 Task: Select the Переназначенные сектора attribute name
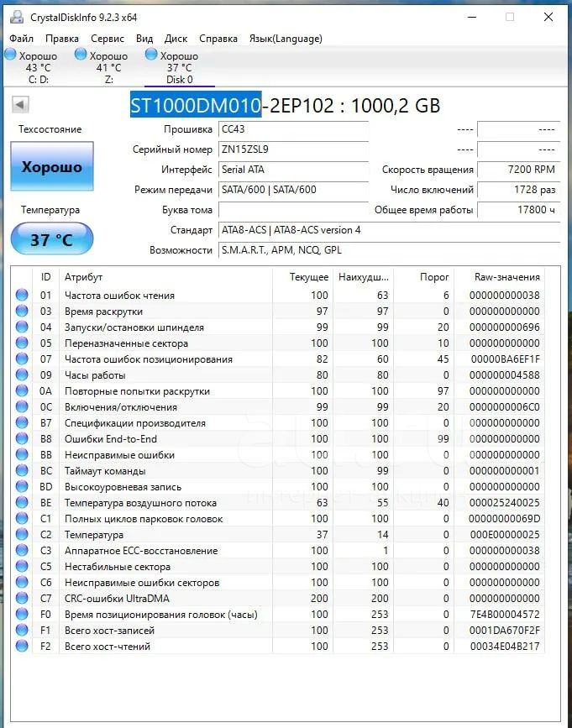[x=126, y=343]
